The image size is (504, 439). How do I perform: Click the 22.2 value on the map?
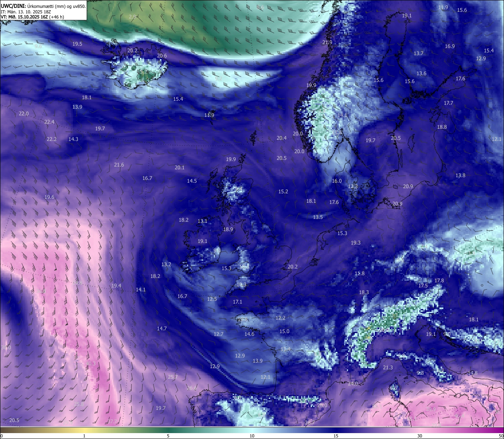coord(52,139)
